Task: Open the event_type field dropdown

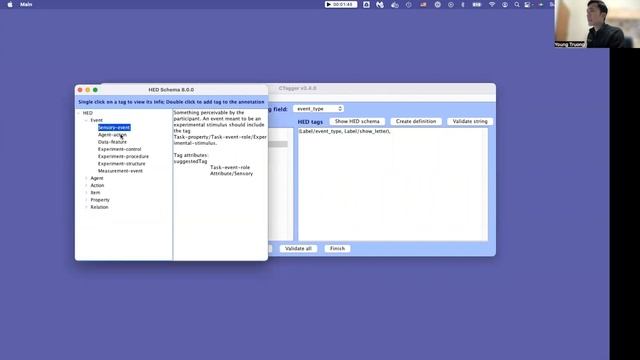Action: click(x=318, y=109)
